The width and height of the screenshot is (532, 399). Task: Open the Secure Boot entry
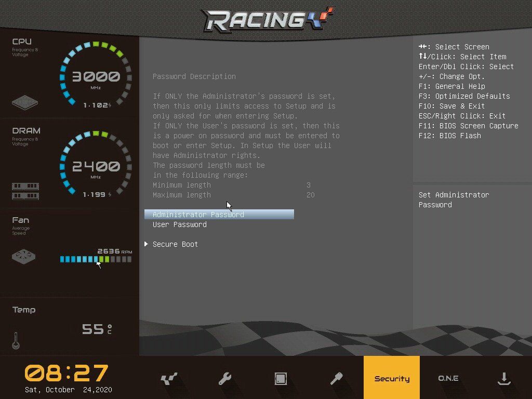(x=175, y=244)
